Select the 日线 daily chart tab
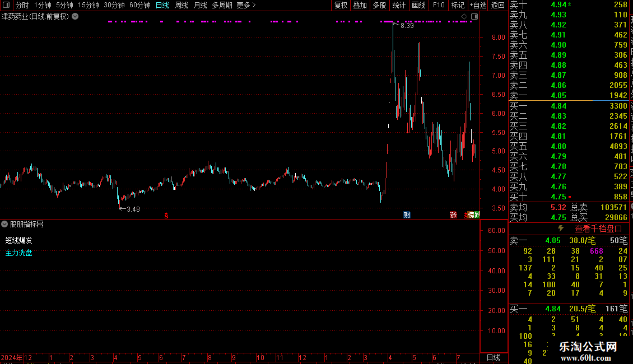 162,5
